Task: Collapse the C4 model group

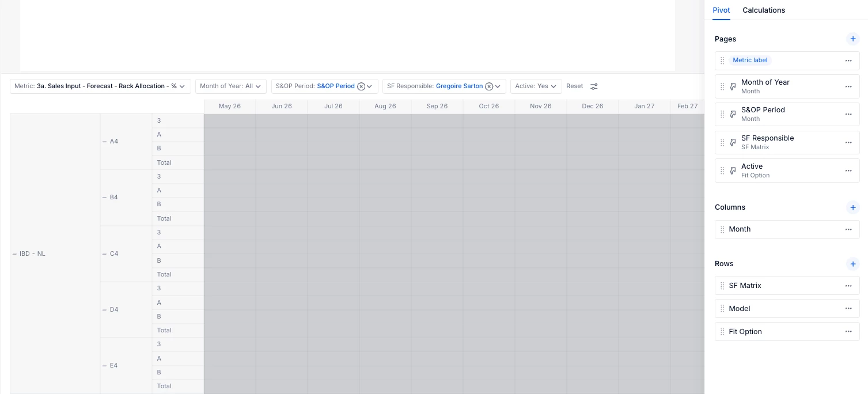Action: tap(104, 254)
